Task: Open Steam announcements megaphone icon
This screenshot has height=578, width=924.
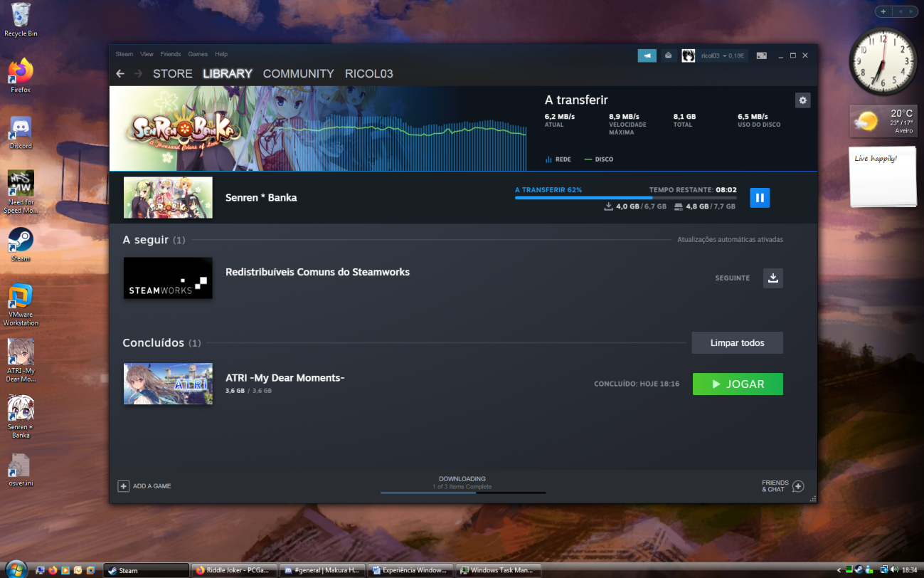Action: (x=647, y=55)
